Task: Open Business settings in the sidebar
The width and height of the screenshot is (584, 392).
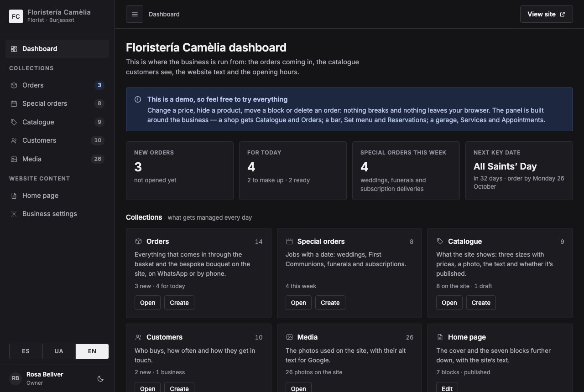Action: click(57, 214)
